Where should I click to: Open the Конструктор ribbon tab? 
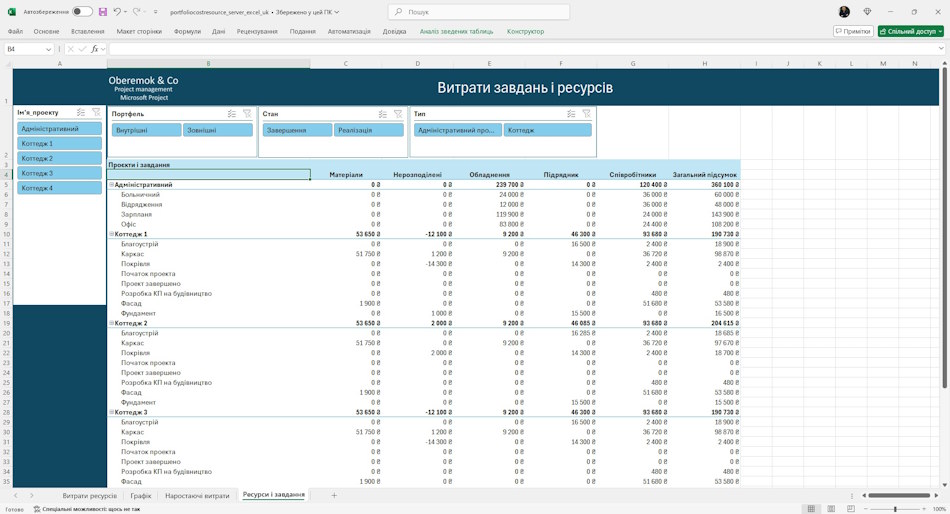coord(525,32)
